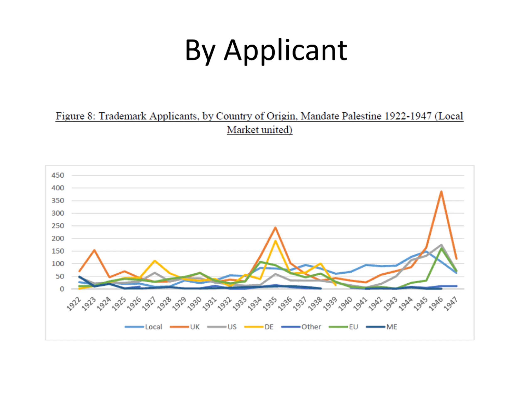Click the yellow DE peak at 1935
532x399 pixels.
pos(275,241)
